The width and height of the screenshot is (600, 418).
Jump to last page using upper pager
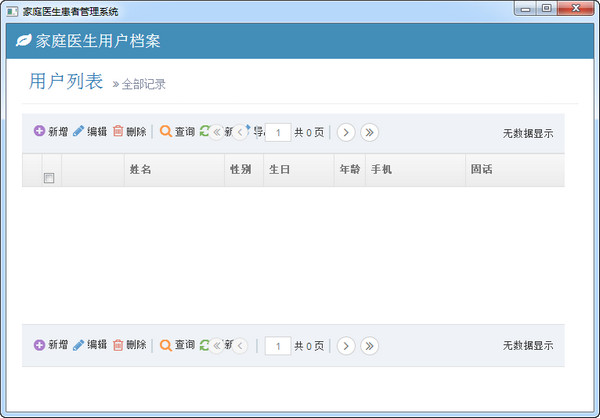tap(369, 132)
